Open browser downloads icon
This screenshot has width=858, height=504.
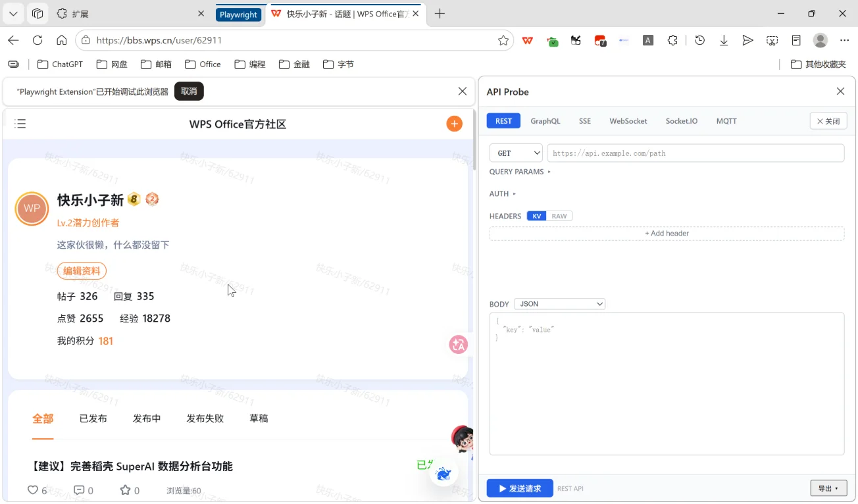[724, 40]
